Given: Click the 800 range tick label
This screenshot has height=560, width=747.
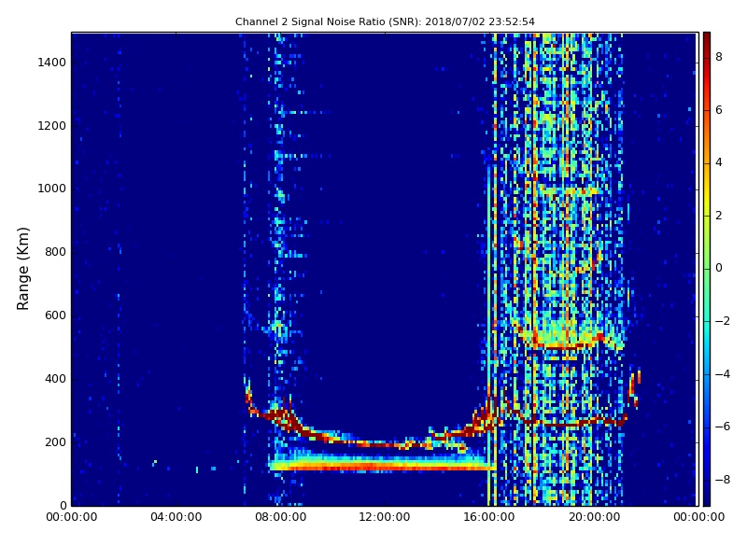Looking at the screenshot, I should click(55, 252).
